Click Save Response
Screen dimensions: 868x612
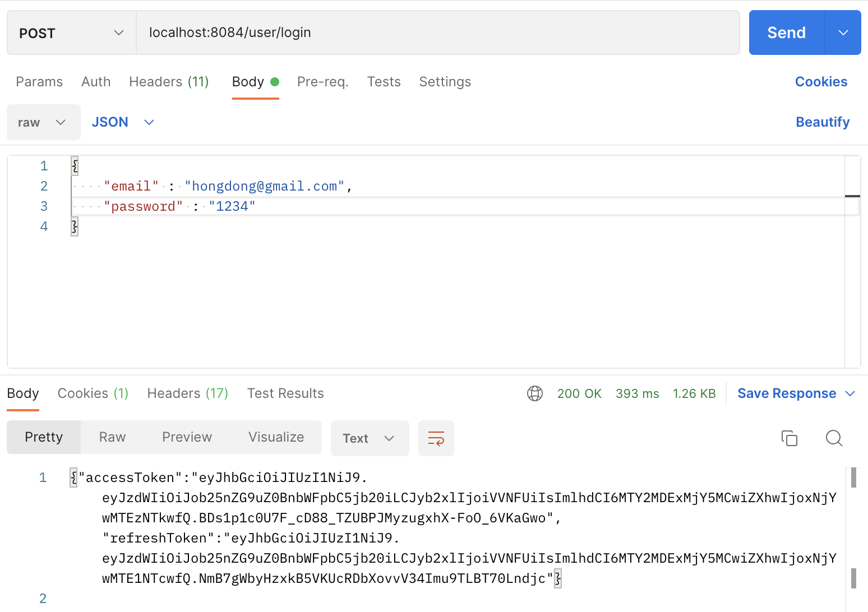(x=787, y=393)
